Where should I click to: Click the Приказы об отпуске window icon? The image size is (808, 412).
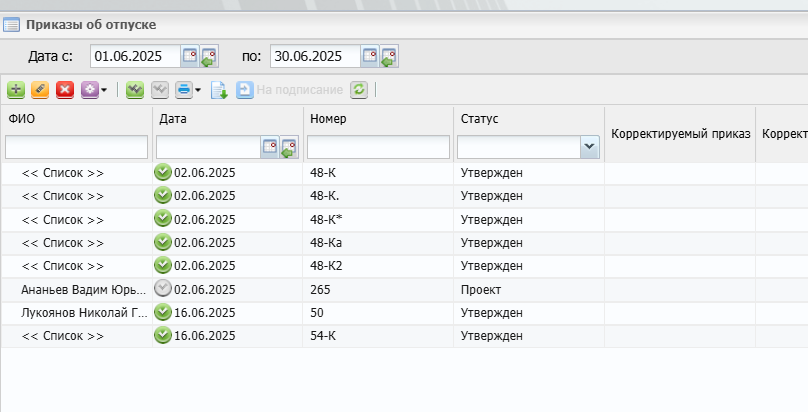[x=11, y=25]
